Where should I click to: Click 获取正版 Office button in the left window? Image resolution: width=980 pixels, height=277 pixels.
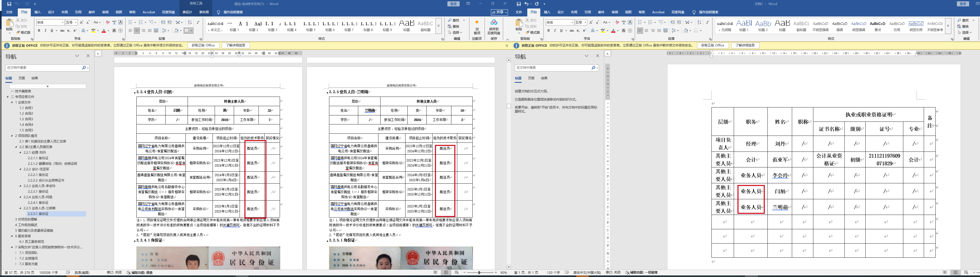pyautogui.click(x=203, y=45)
